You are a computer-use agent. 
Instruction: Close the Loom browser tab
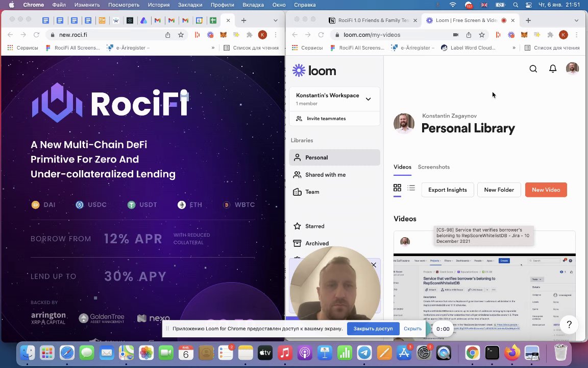click(x=512, y=20)
